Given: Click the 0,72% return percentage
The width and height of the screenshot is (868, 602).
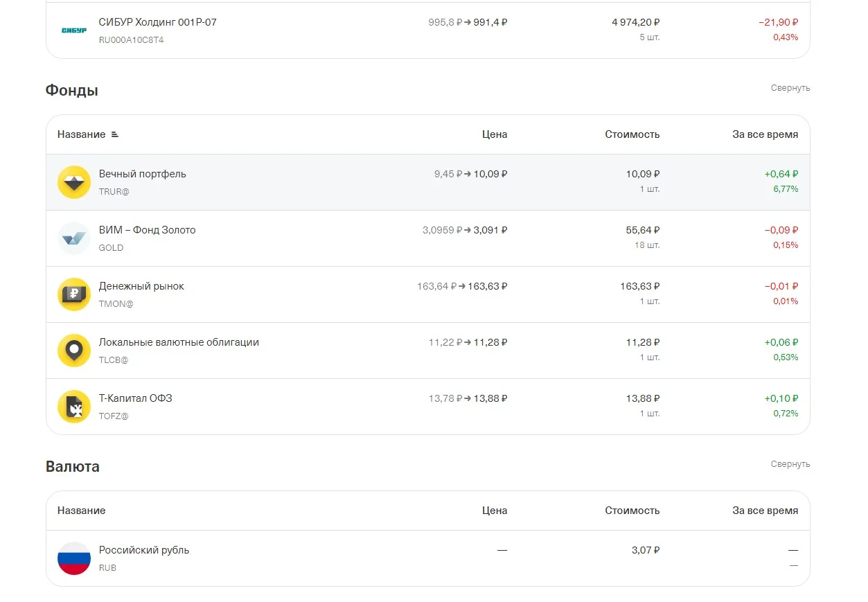Looking at the screenshot, I should 786,414.
